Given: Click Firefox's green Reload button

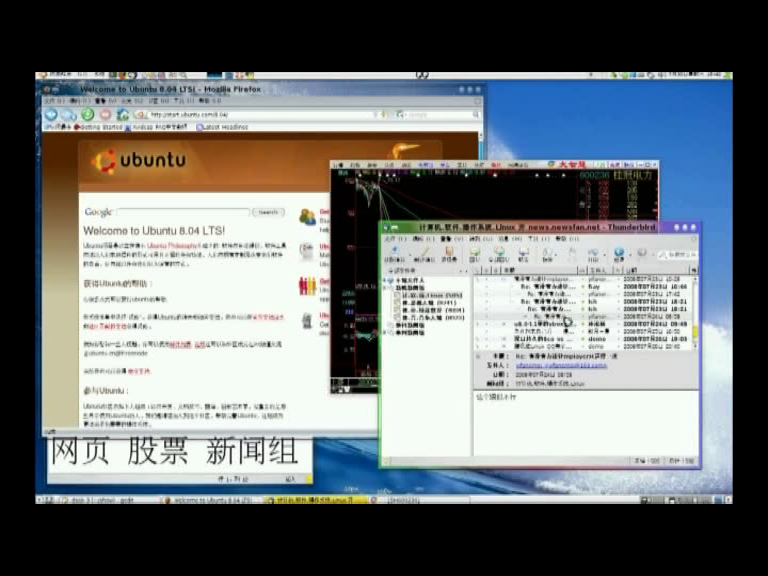Looking at the screenshot, I should click(x=88, y=115).
